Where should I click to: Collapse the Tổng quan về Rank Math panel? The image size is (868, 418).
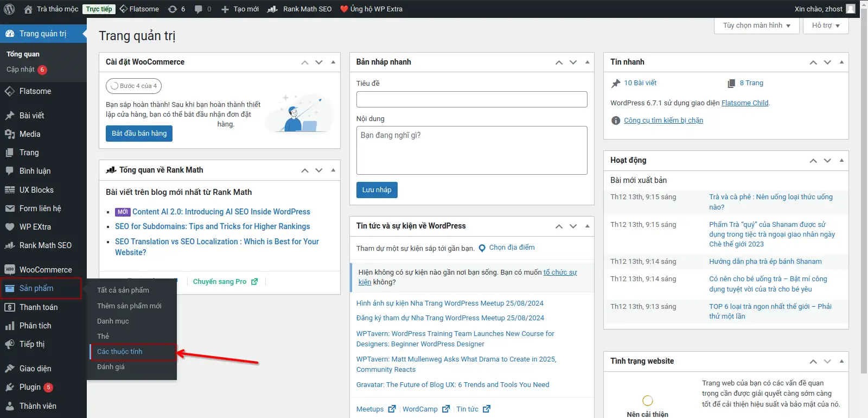[x=333, y=170]
